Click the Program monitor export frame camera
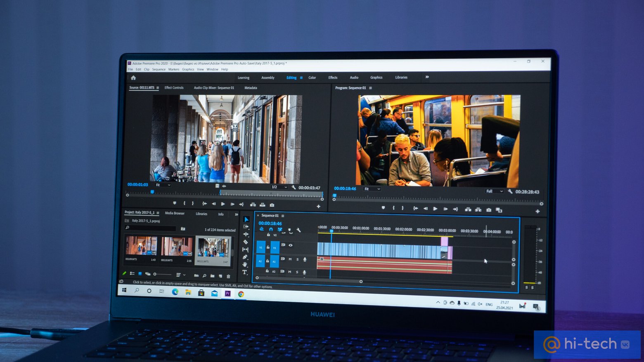 coord(489,210)
